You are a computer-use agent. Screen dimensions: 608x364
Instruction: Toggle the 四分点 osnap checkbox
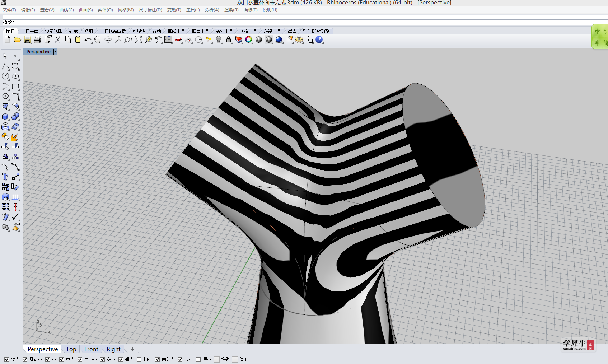pos(157,359)
